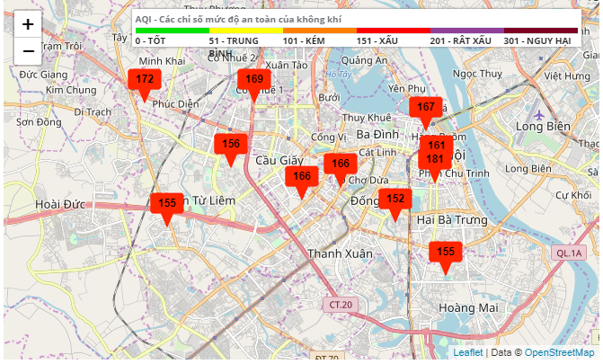Open the AQI 172 marker

[x=145, y=80]
